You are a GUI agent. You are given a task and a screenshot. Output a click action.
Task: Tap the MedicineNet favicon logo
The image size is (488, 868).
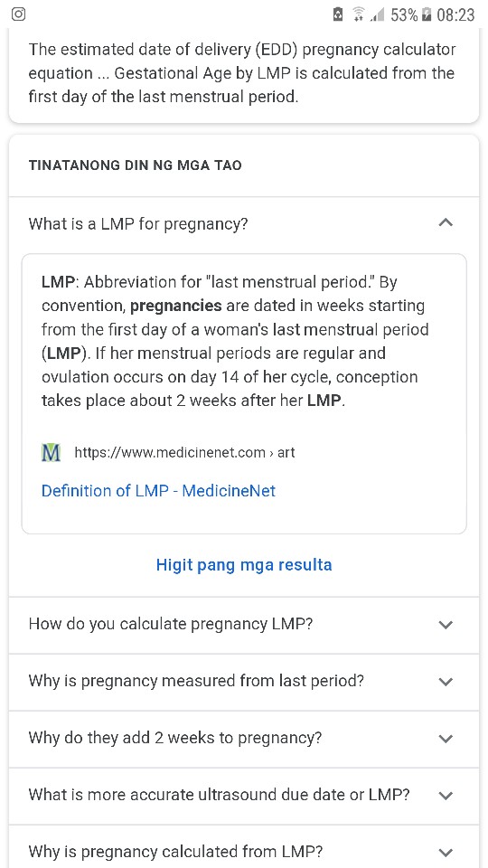(51, 453)
